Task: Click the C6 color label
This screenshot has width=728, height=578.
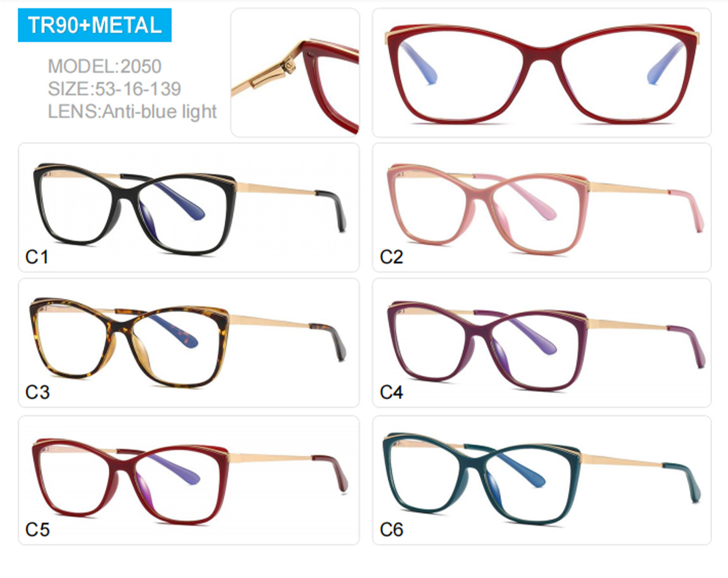Action: (391, 529)
